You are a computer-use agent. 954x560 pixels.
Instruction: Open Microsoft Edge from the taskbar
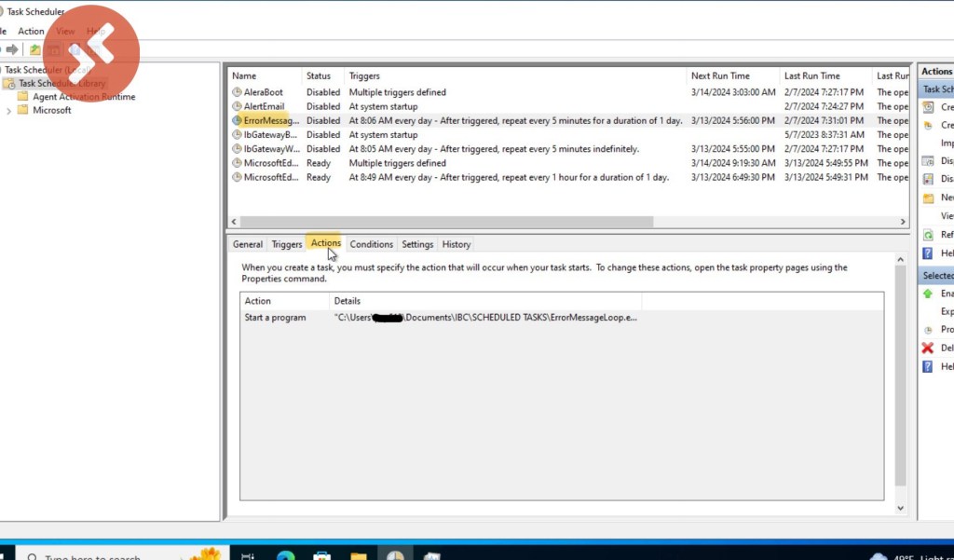click(x=285, y=555)
